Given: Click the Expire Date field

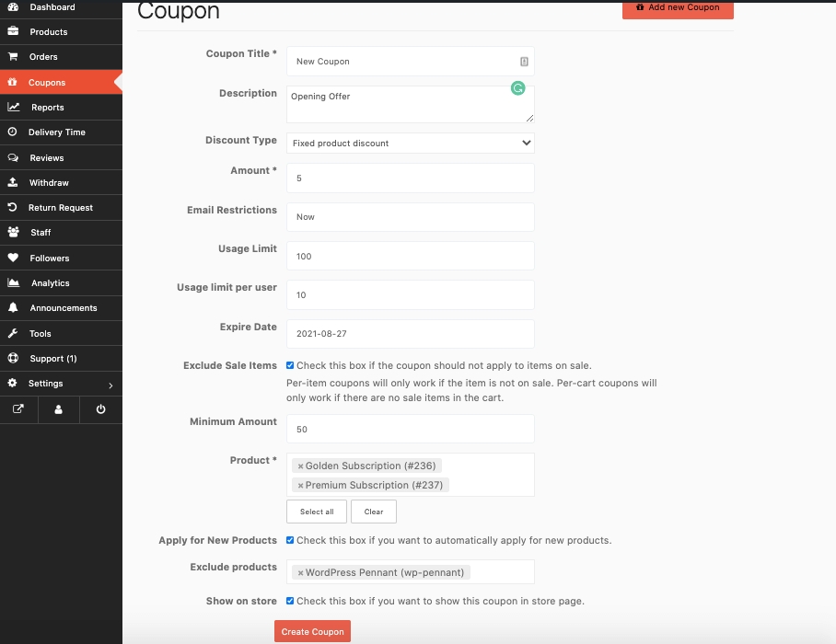Looking at the screenshot, I should [x=410, y=333].
